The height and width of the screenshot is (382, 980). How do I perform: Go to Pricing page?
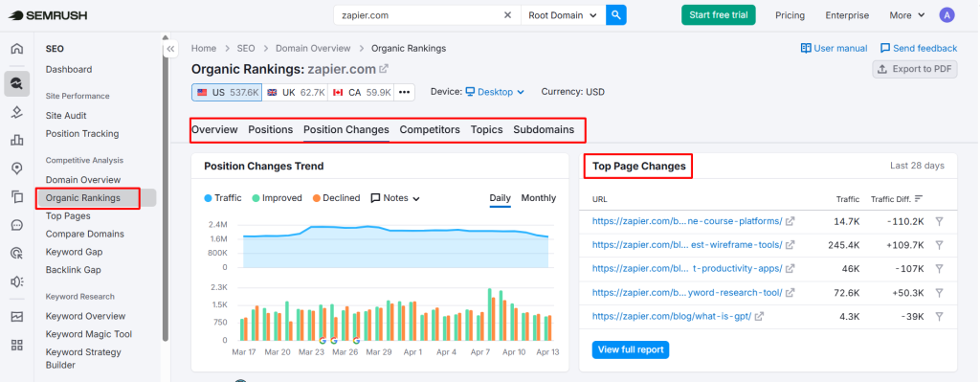tap(790, 15)
